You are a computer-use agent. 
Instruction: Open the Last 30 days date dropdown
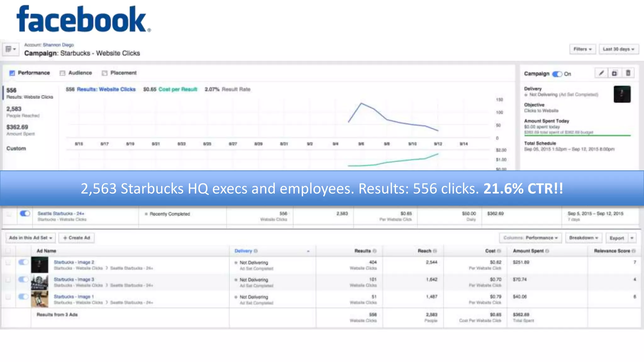tap(619, 49)
